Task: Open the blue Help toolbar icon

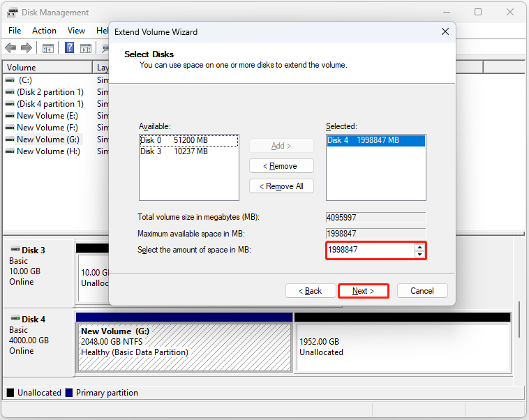Action: (70, 47)
